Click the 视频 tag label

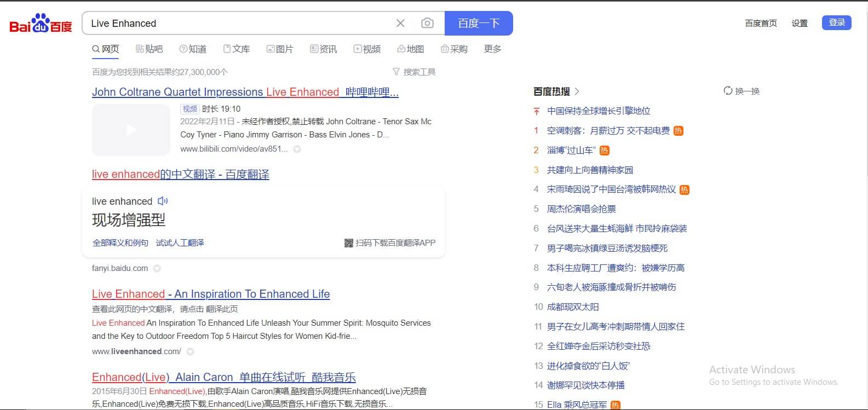190,108
